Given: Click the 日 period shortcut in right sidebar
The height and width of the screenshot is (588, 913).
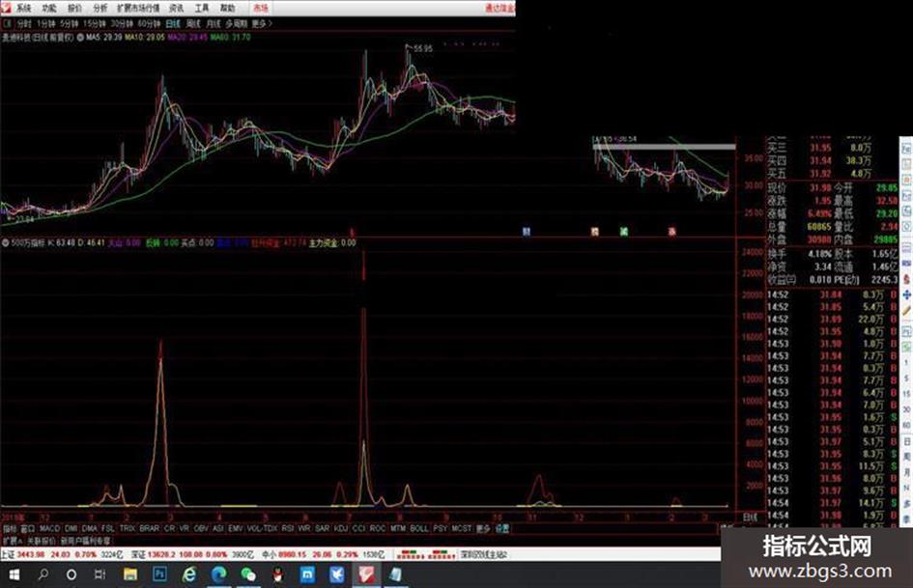Looking at the screenshot, I should [x=906, y=442].
